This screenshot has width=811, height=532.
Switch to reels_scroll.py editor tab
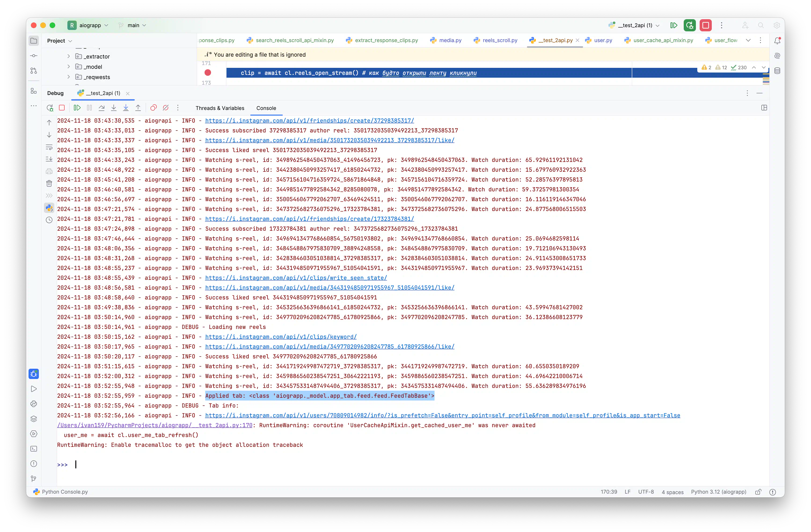pyautogui.click(x=495, y=40)
